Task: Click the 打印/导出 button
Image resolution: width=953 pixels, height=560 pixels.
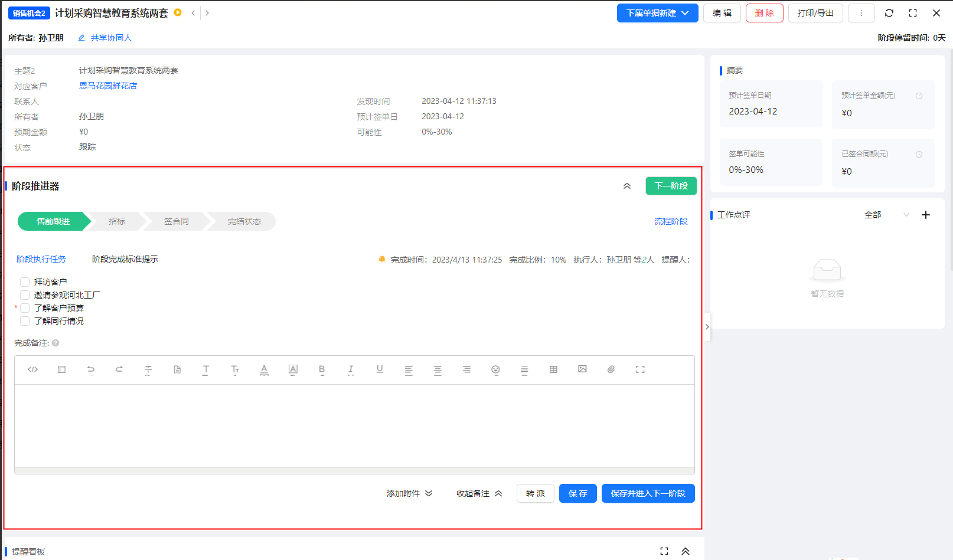Action: [x=815, y=13]
